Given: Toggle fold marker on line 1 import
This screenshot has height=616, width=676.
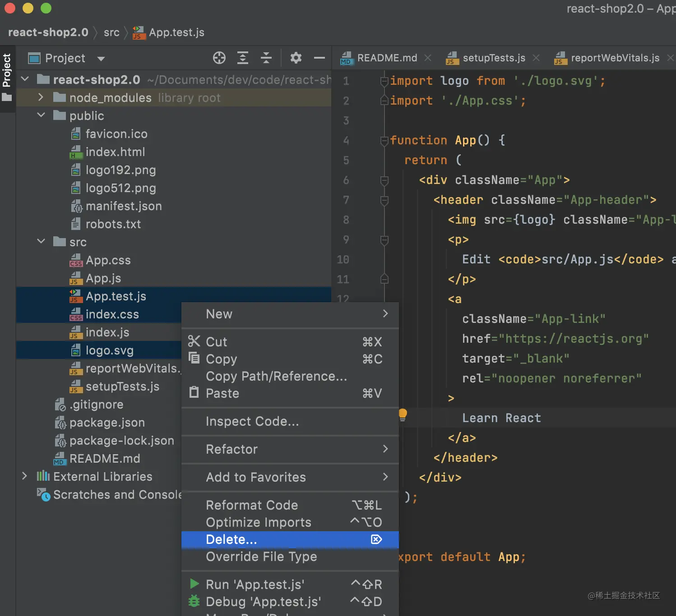Looking at the screenshot, I should [384, 81].
